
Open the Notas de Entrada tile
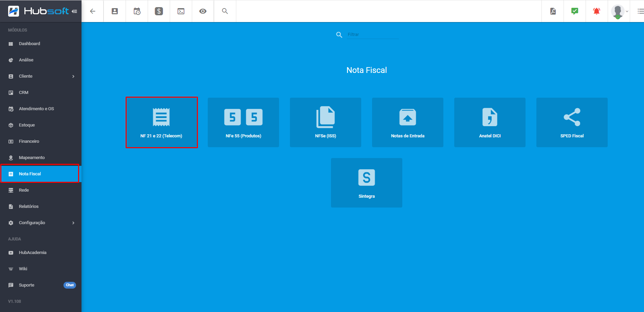408,122
